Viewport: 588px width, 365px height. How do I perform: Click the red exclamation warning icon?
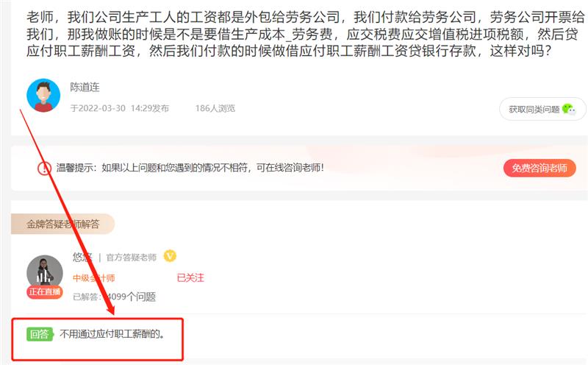[x=44, y=168]
